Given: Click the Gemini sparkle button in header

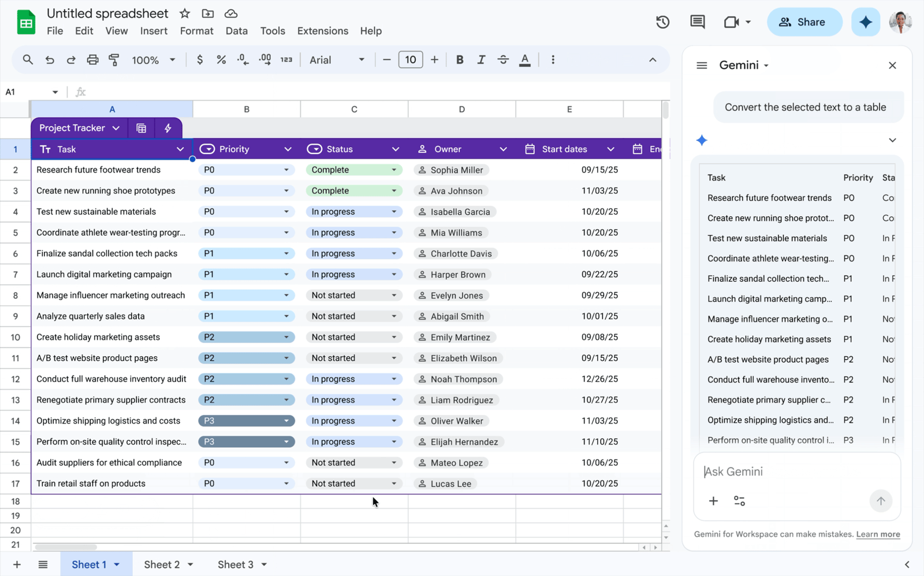Looking at the screenshot, I should pos(866,22).
